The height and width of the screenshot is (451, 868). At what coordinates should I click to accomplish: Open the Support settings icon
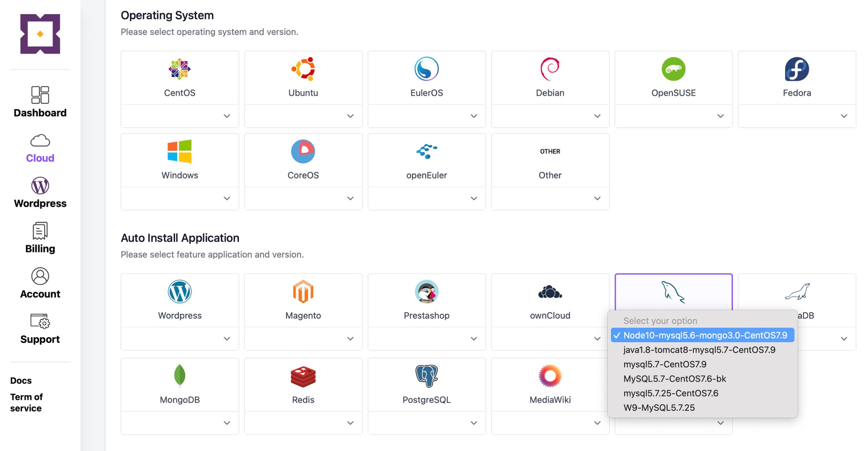[40, 321]
